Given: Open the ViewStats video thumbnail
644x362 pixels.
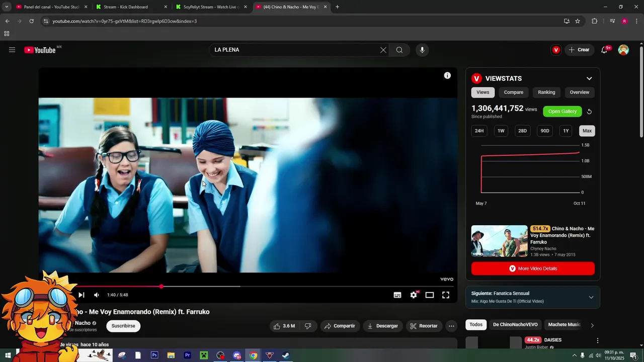Looking at the screenshot, I should coord(499,241).
